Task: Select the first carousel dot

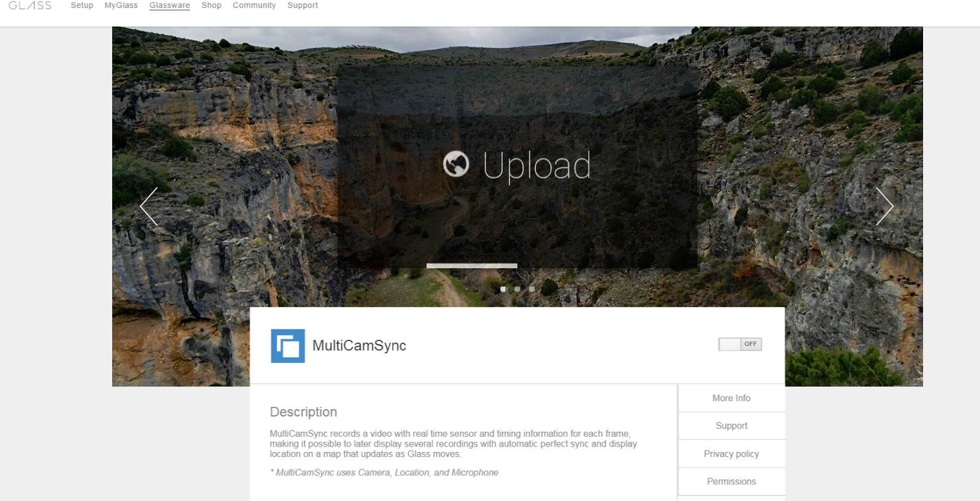Action: pyautogui.click(x=503, y=289)
